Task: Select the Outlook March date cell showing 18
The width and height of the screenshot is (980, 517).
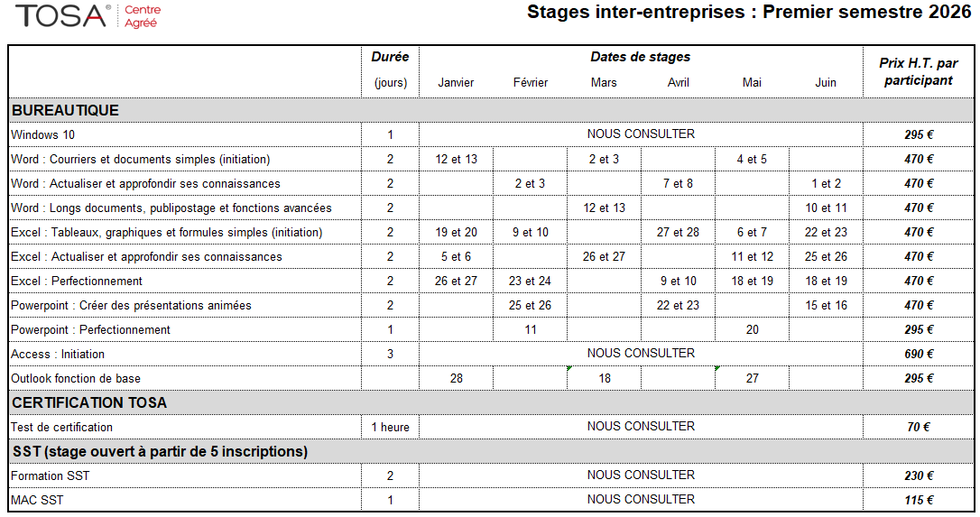Action: click(x=604, y=378)
